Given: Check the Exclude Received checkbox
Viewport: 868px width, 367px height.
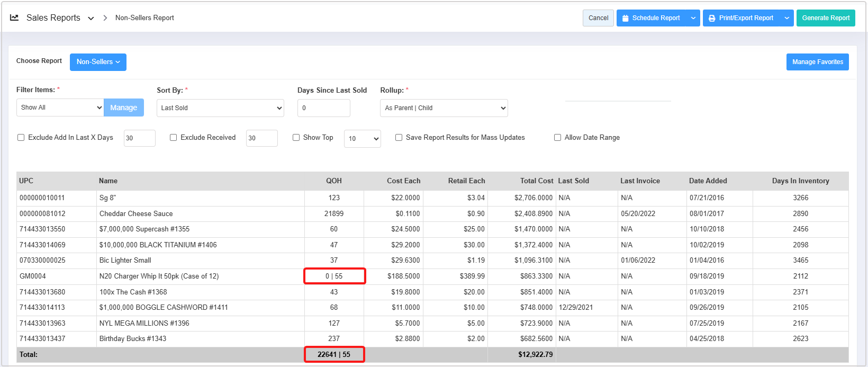Looking at the screenshot, I should pos(173,138).
